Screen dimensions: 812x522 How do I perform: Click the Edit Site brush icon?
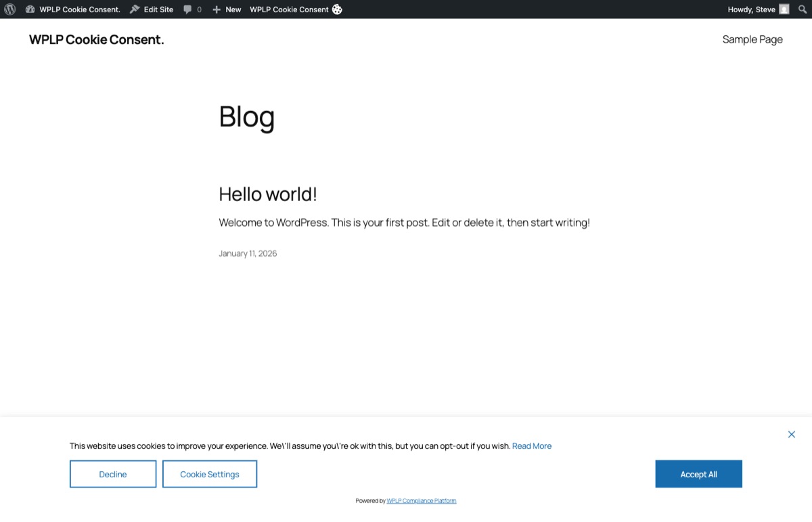click(x=135, y=9)
